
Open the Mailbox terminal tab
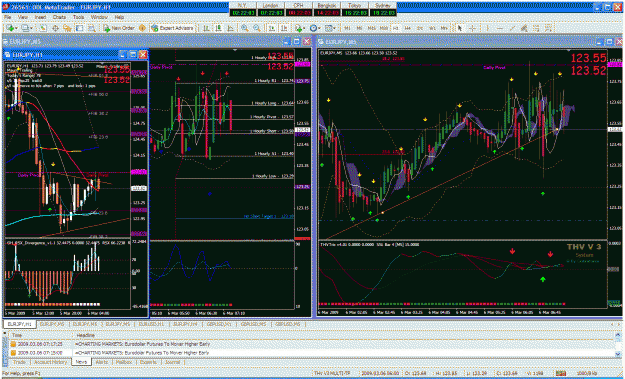tap(124, 362)
